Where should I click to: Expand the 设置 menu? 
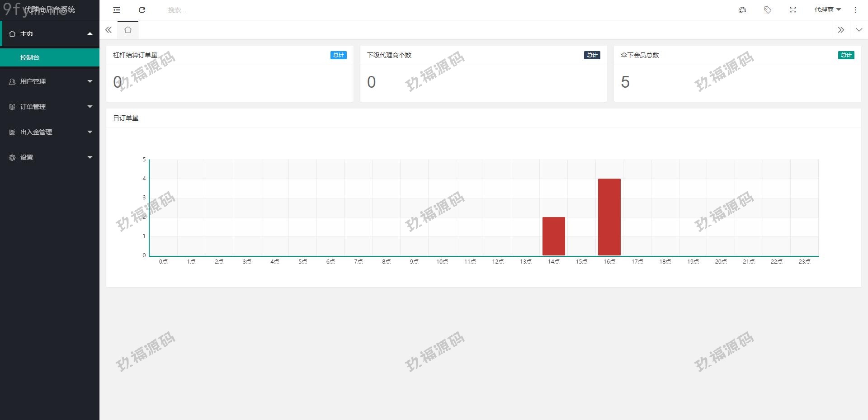coord(50,157)
